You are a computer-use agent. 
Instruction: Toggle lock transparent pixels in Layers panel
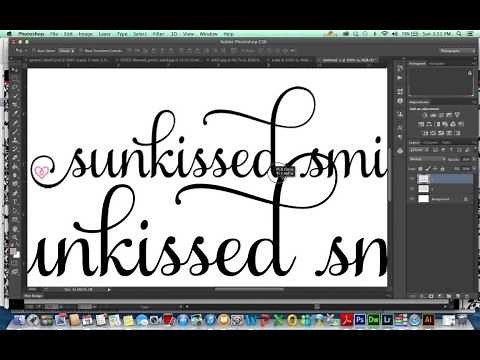[421, 169]
